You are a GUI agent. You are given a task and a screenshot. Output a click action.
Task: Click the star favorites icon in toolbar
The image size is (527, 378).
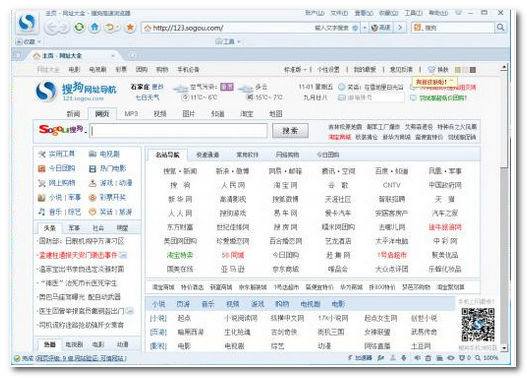130,27
